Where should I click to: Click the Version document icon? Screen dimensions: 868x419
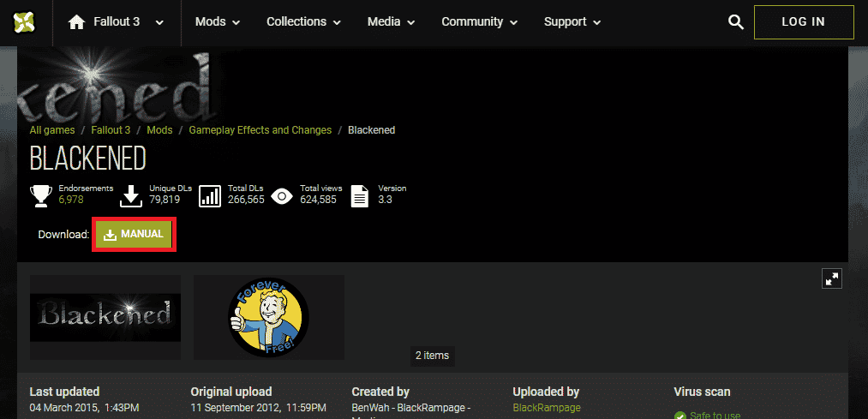point(360,196)
